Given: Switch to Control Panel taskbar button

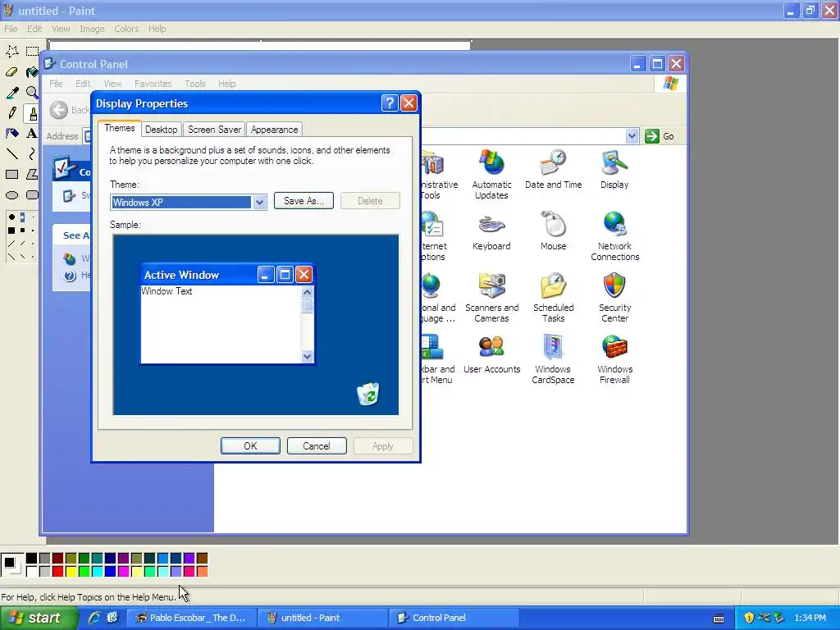Looking at the screenshot, I should point(454,618).
